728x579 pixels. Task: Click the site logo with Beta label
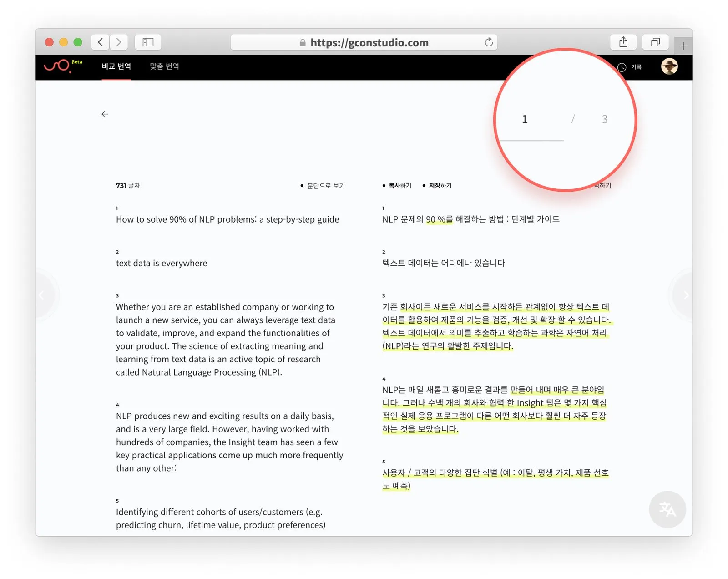pyautogui.click(x=62, y=66)
